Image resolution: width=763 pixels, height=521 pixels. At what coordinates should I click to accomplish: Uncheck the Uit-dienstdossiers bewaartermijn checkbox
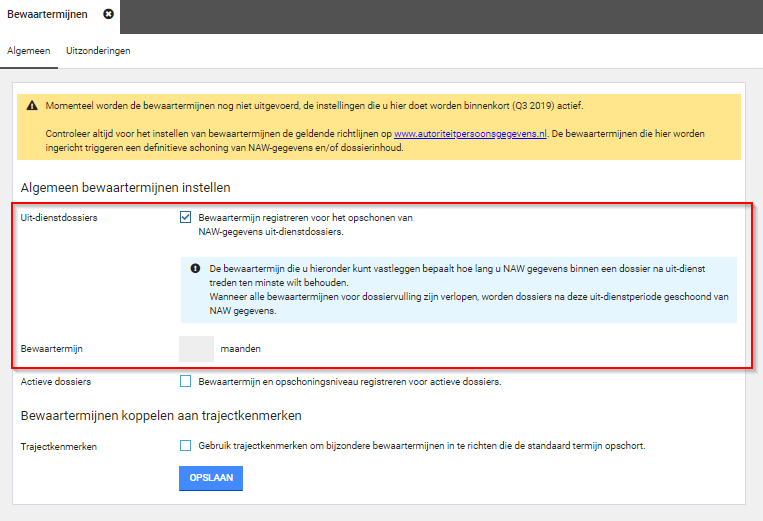(x=186, y=217)
